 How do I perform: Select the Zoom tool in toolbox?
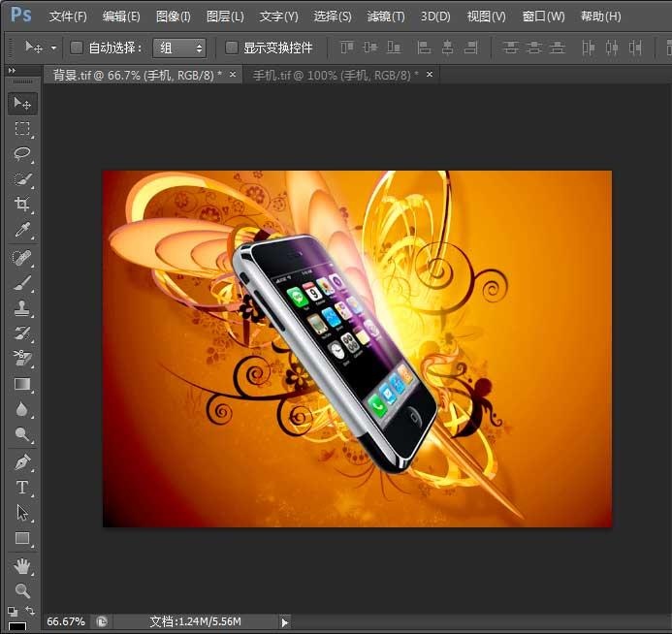22,590
